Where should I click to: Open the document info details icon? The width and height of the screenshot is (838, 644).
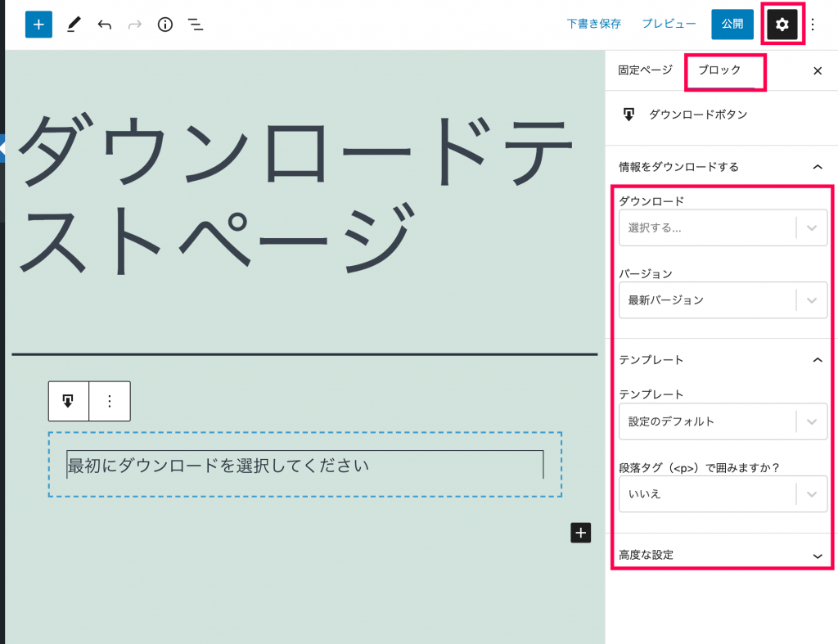(x=165, y=25)
